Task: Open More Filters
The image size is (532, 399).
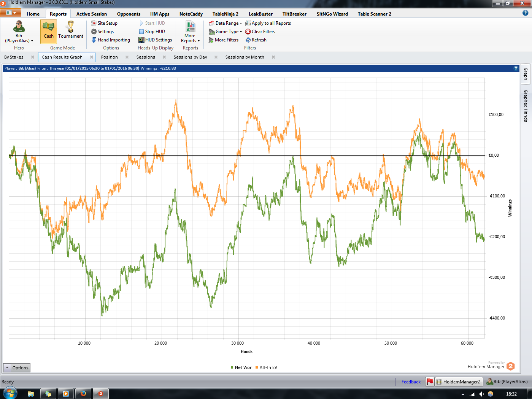Action: (224, 40)
